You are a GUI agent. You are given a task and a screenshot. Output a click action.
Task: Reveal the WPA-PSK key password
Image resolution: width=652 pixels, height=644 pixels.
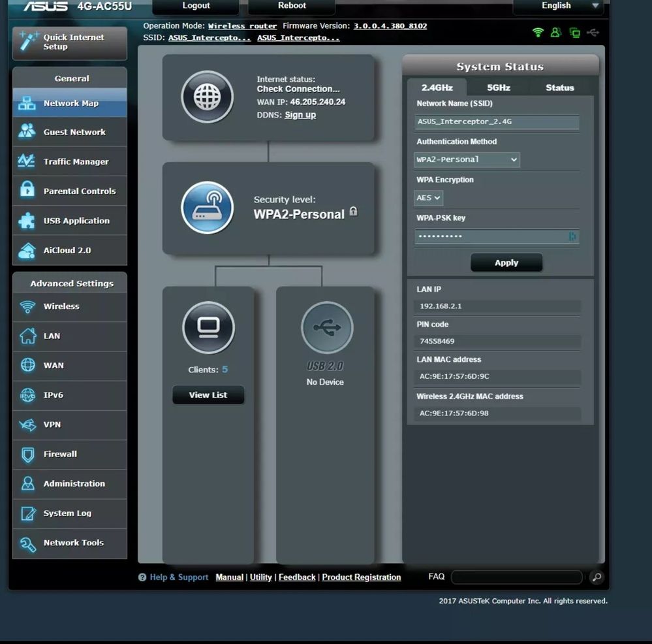tap(573, 236)
